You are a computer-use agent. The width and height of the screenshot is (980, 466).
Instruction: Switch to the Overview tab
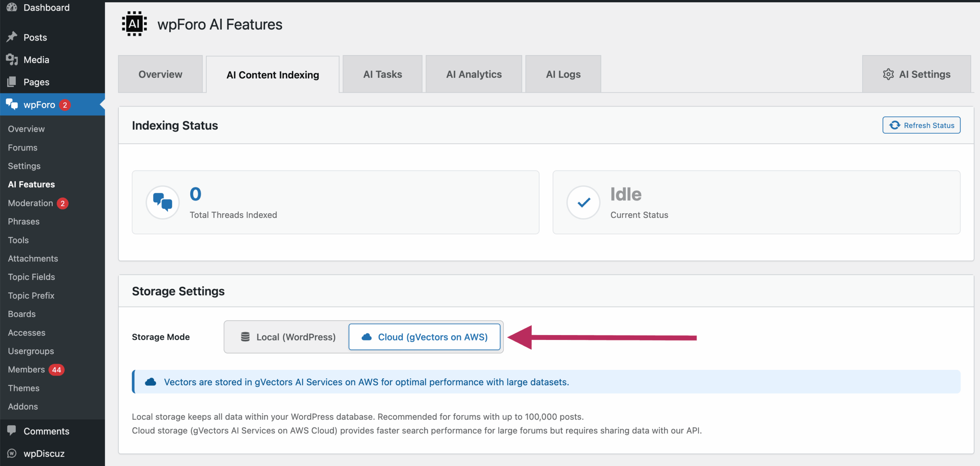[x=160, y=74]
